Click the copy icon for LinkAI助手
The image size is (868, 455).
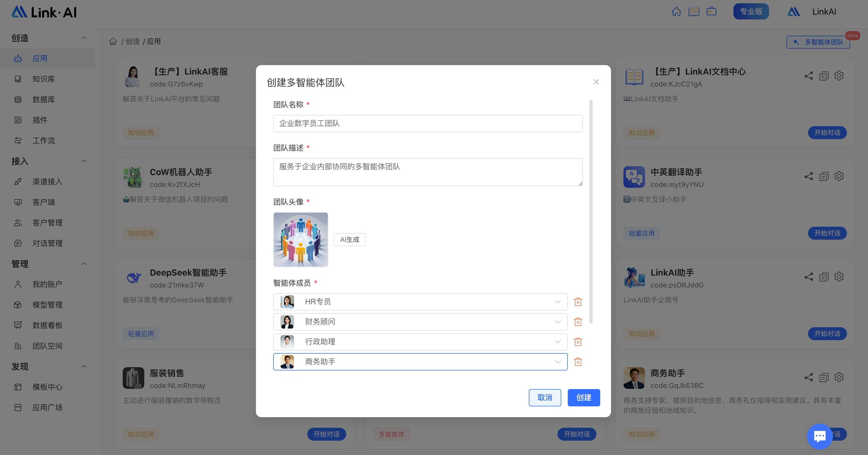(824, 277)
